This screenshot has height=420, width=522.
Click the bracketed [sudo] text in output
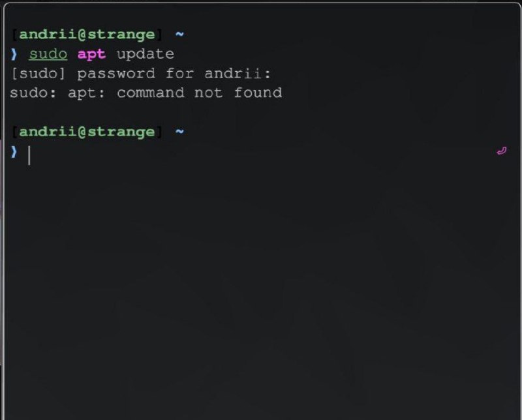click(38, 74)
